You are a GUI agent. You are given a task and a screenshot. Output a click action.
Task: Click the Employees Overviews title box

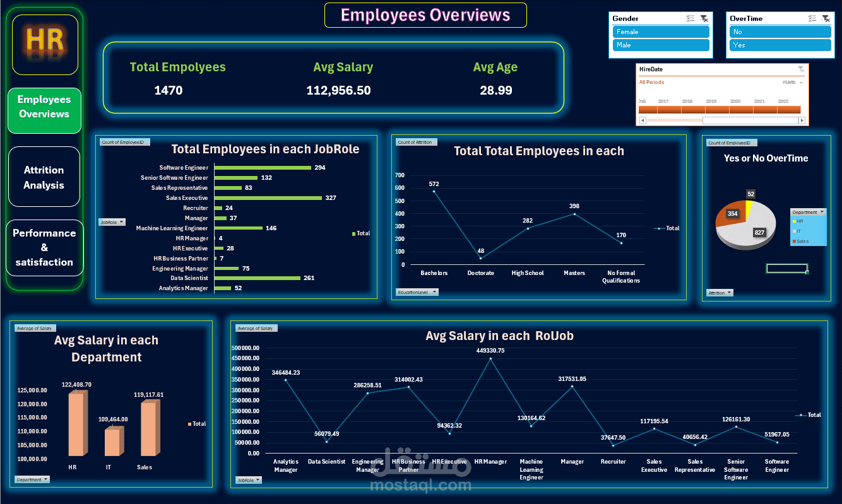click(x=425, y=15)
